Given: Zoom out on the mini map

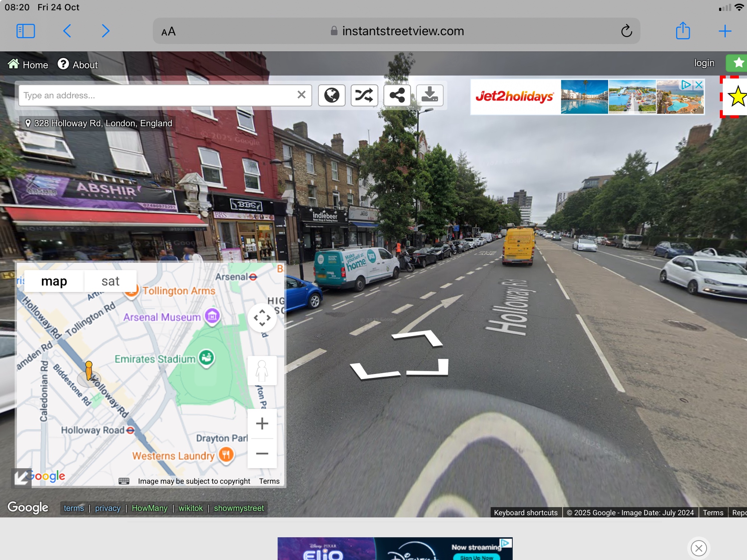Looking at the screenshot, I should [x=262, y=454].
